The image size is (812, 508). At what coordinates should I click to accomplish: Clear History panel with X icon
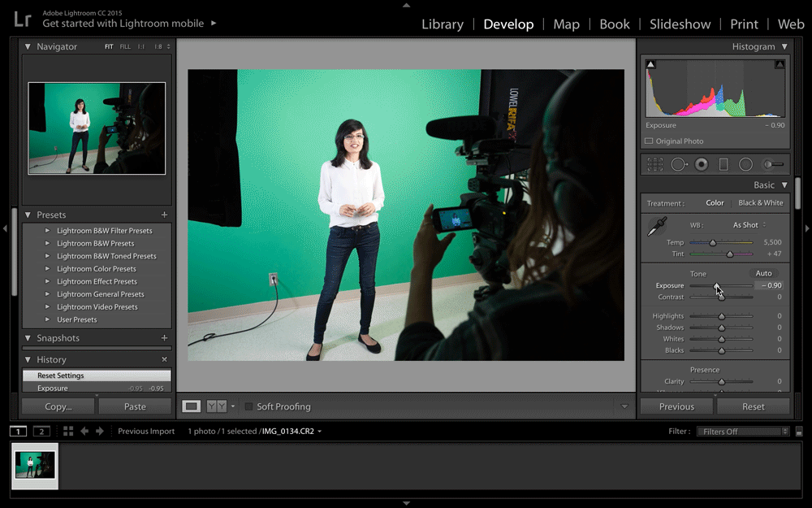(164, 359)
